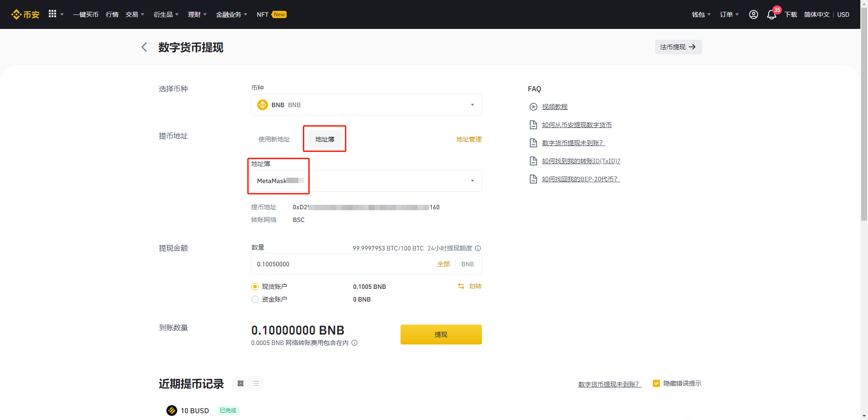Switch to grid view for recent withdrawals
The width and height of the screenshot is (868, 420).
point(241,383)
